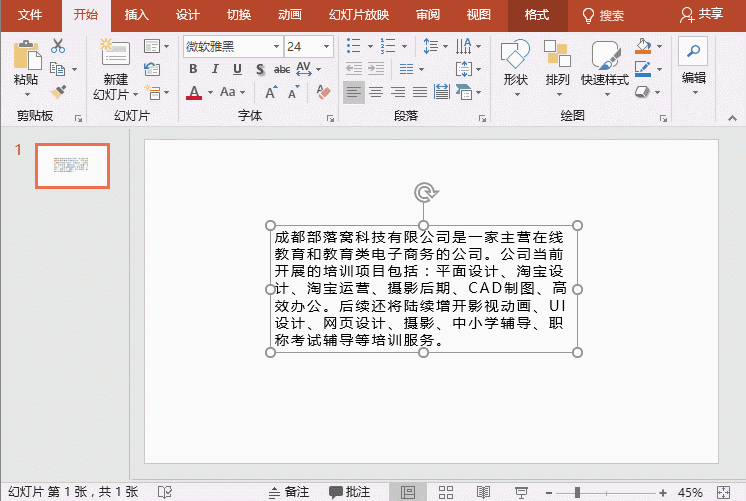
Task: Clear all formatting eraser icon
Action: [324, 92]
